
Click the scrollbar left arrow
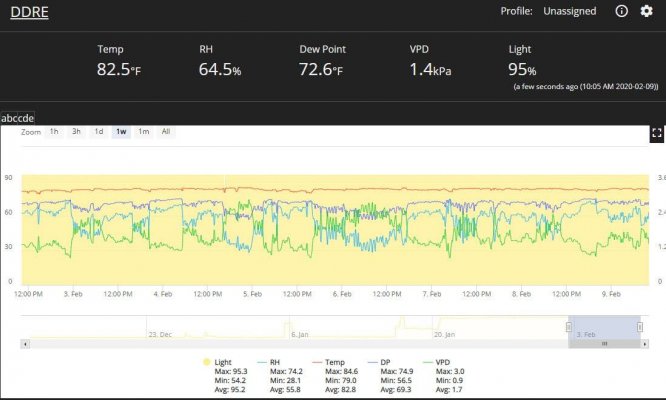25,344
